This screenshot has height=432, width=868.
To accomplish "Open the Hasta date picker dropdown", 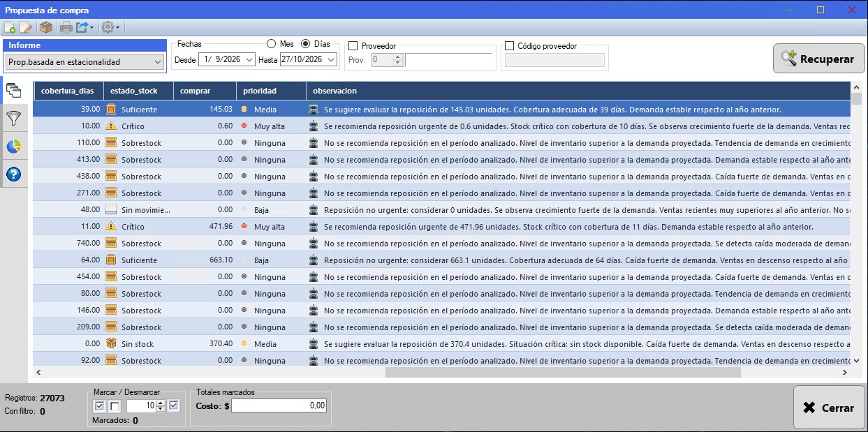I will tap(330, 60).
